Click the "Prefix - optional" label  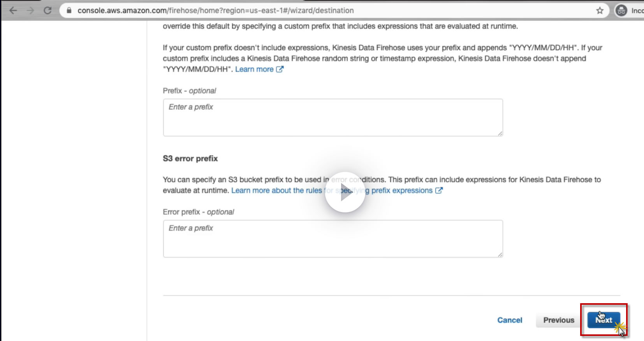pyautogui.click(x=189, y=91)
